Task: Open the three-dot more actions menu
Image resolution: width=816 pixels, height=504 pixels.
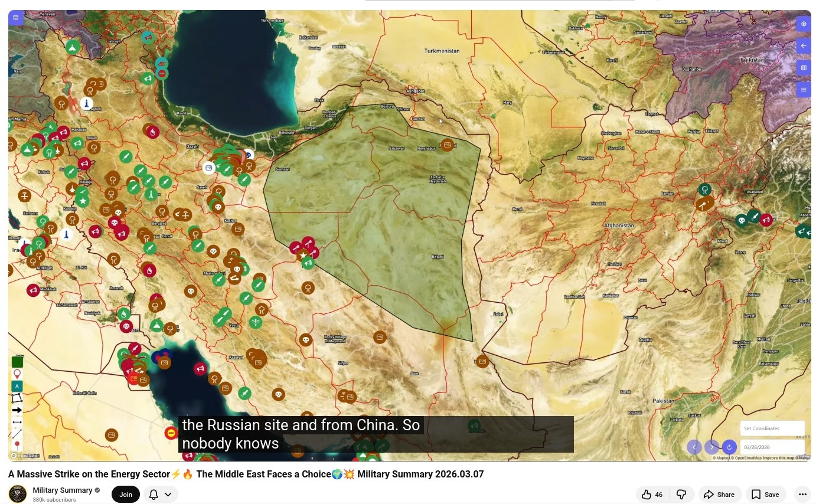Action: pyautogui.click(x=802, y=495)
